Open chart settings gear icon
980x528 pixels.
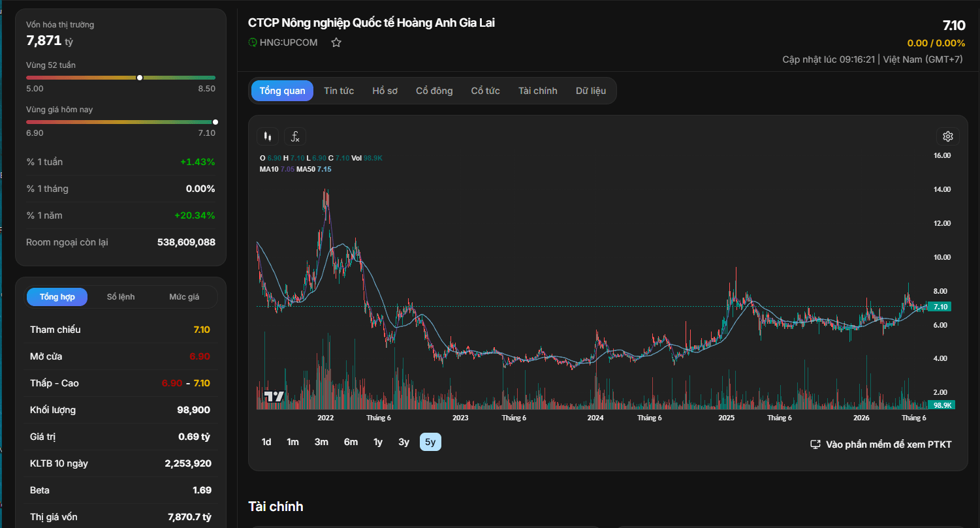click(948, 136)
